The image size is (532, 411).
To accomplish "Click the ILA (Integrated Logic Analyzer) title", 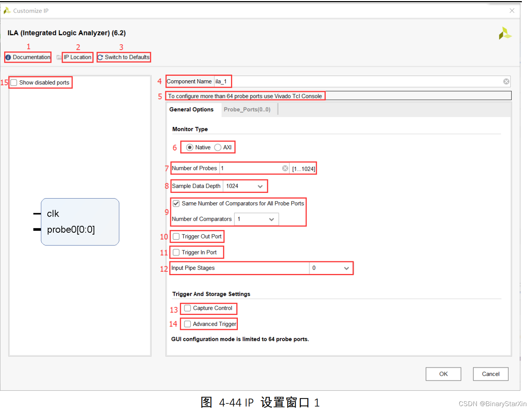I will point(66,33).
